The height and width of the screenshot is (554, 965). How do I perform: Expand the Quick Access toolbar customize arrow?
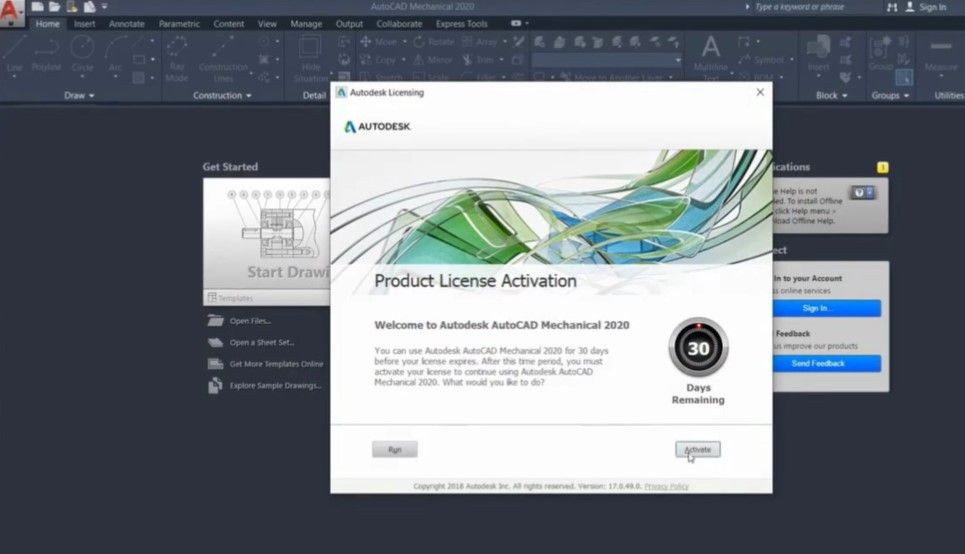105,7
